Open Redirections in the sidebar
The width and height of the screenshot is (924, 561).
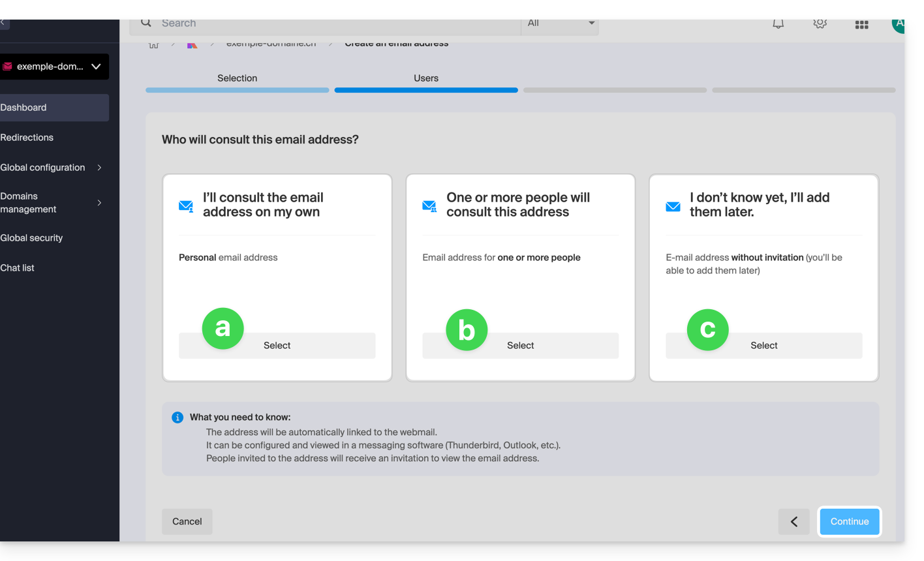(27, 138)
